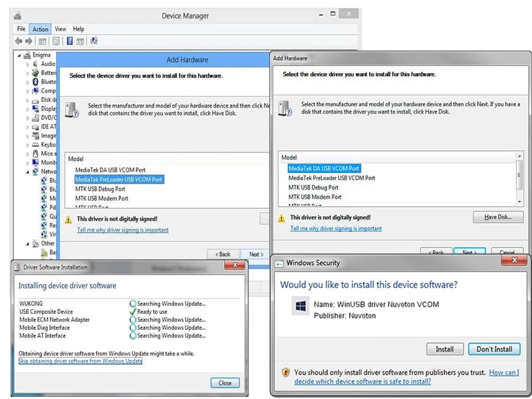Click WUKONG in the driver installation list
Viewport: 532px width, 399px height.
coord(31,304)
